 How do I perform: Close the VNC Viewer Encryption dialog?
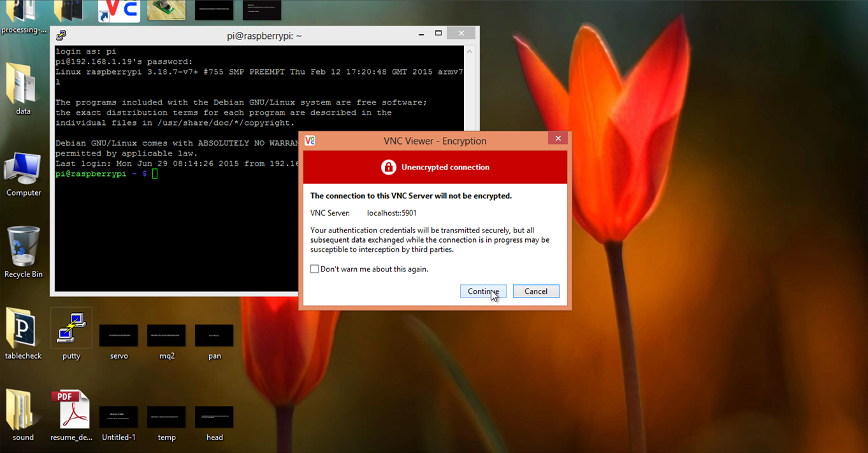[558, 138]
